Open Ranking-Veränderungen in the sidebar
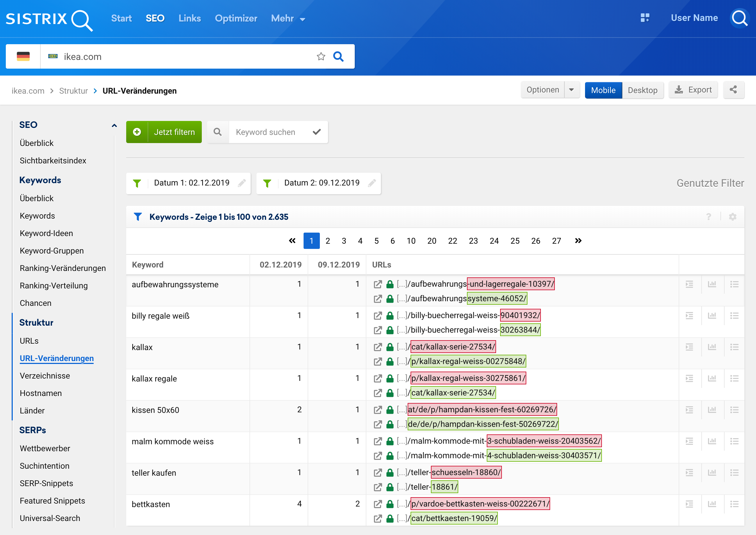756x535 pixels. pyautogui.click(x=63, y=268)
